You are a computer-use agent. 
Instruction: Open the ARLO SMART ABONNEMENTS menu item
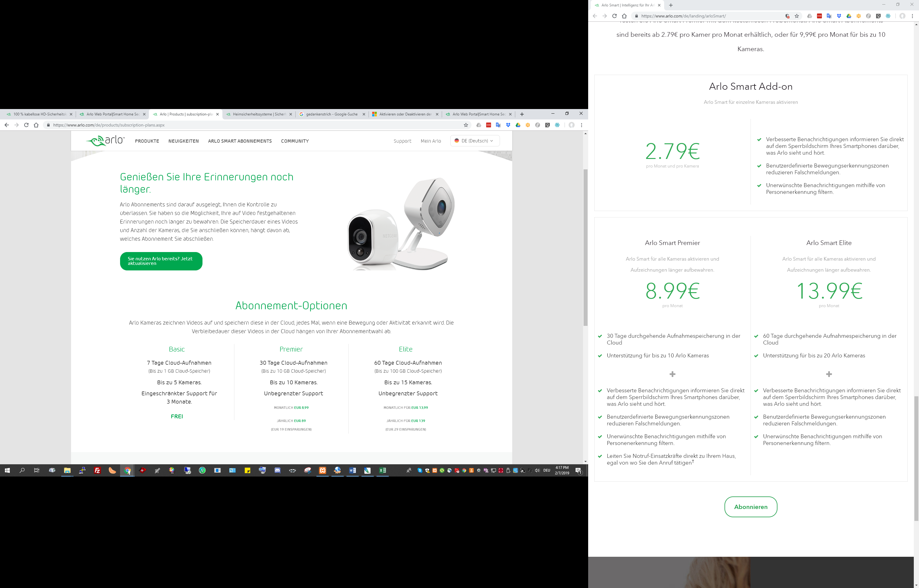tap(240, 141)
